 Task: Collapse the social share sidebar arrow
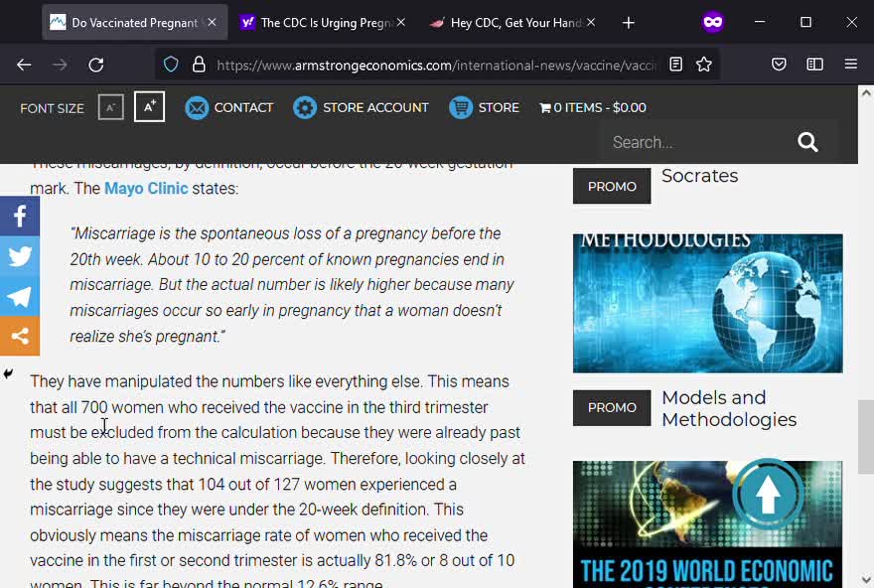coord(8,373)
